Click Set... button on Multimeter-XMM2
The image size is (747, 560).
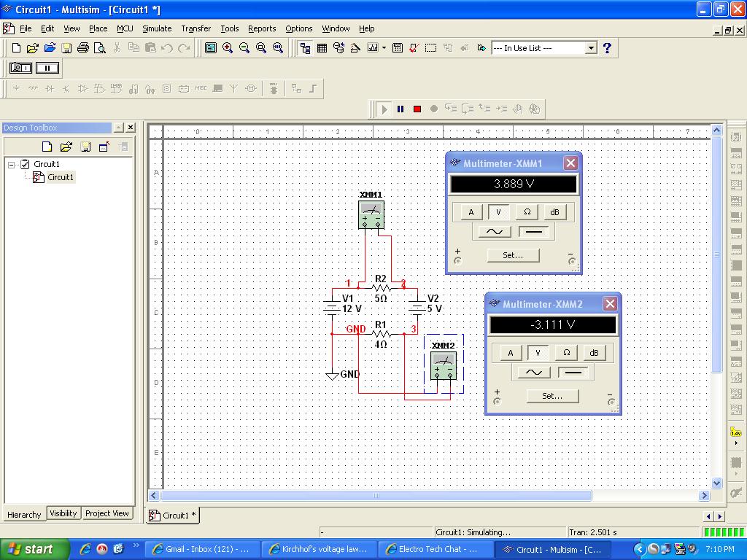[552, 396]
